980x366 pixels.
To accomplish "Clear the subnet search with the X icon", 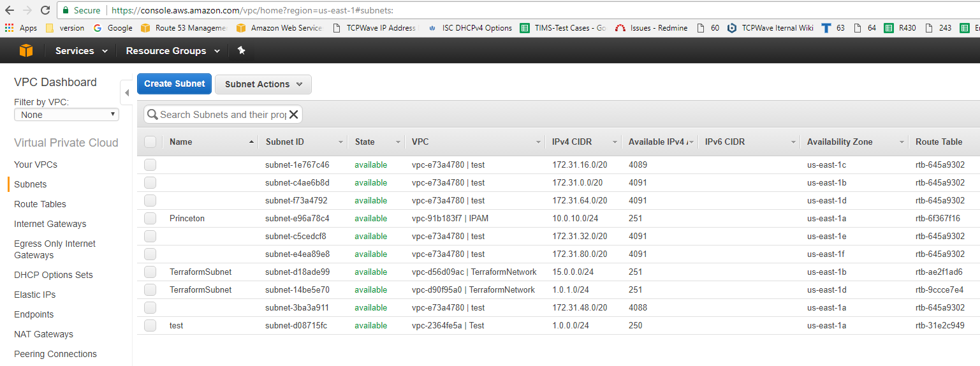I will click(x=293, y=115).
